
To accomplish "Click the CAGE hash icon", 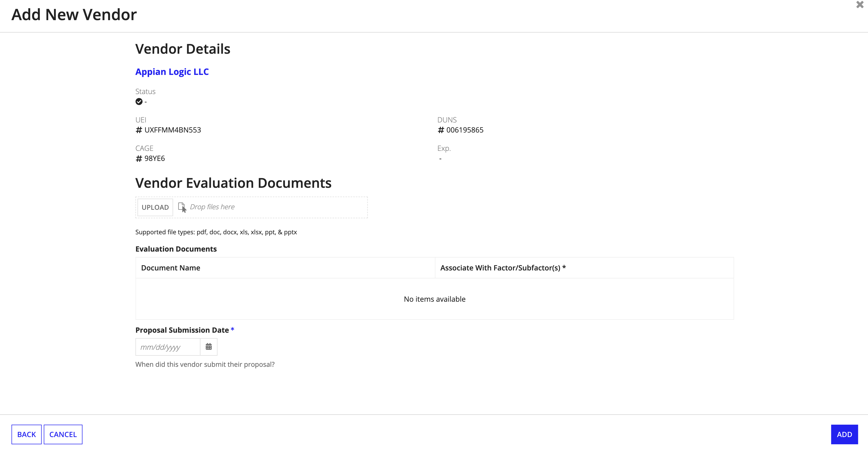I will pyautogui.click(x=138, y=159).
